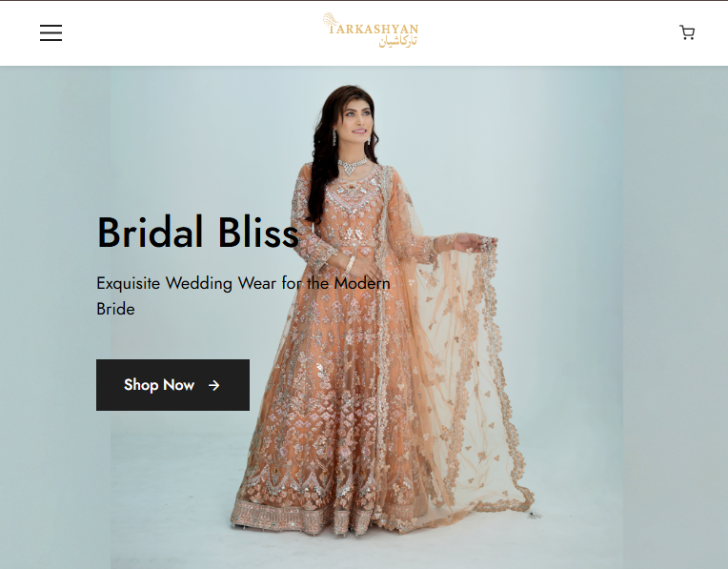Click the blurred right edge of banner
This screenshot has height=569, width=728.
coord(676,317)
